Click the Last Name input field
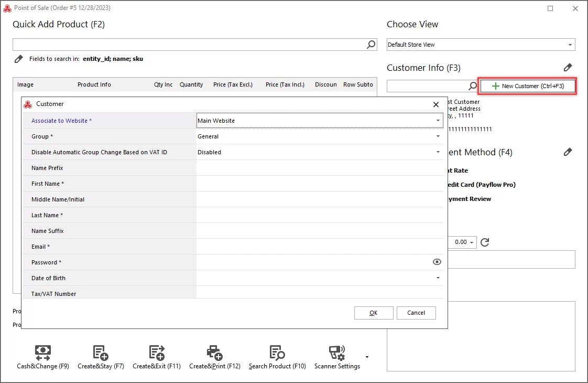 320,215
